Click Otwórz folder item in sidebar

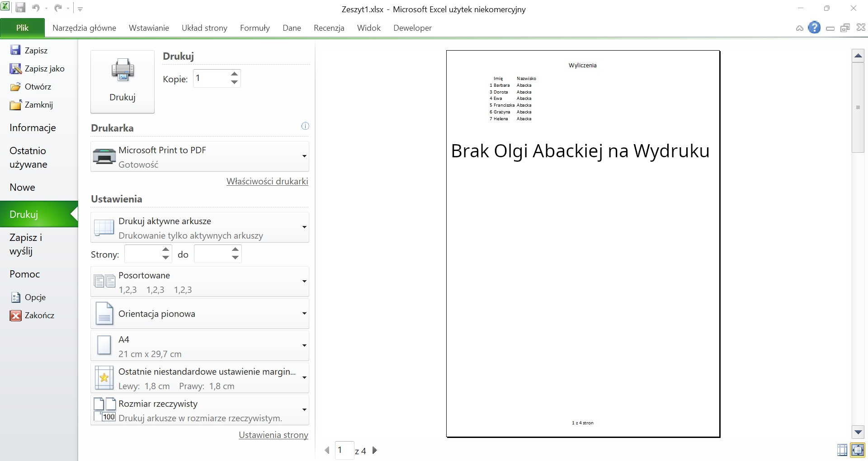point(30,86)
